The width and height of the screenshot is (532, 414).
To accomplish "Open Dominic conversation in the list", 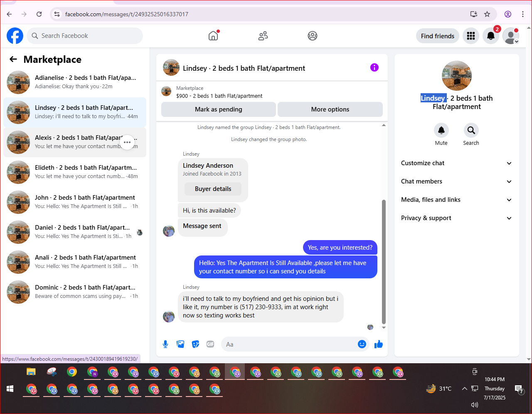I will tap(75, 292).
